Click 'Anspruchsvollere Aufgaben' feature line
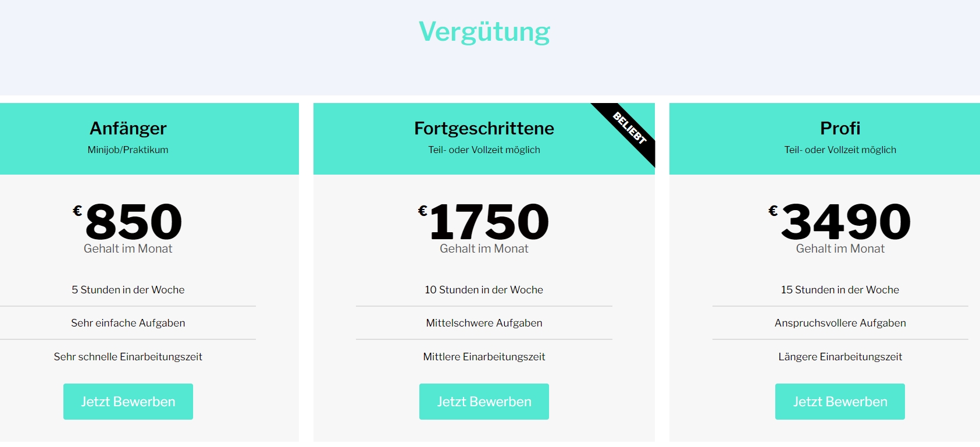This screenshot has height=447, width=980. [840, 323]
